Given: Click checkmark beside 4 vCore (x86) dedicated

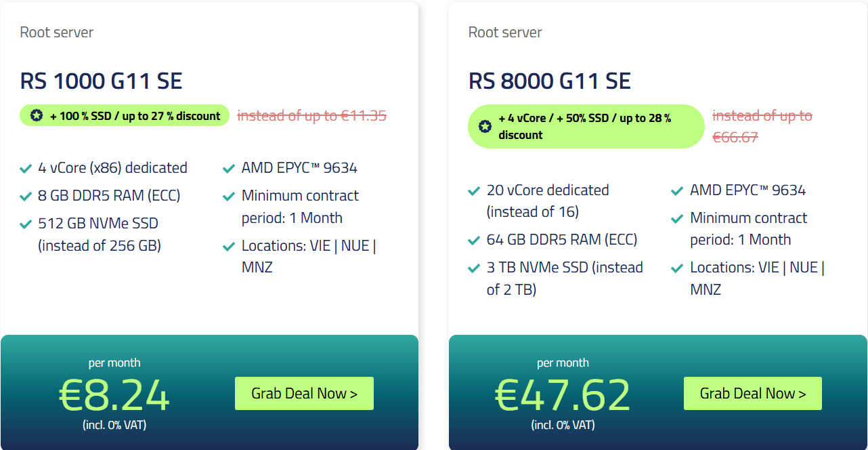Looking at the screenshot, I should click(x=26, y=168).
